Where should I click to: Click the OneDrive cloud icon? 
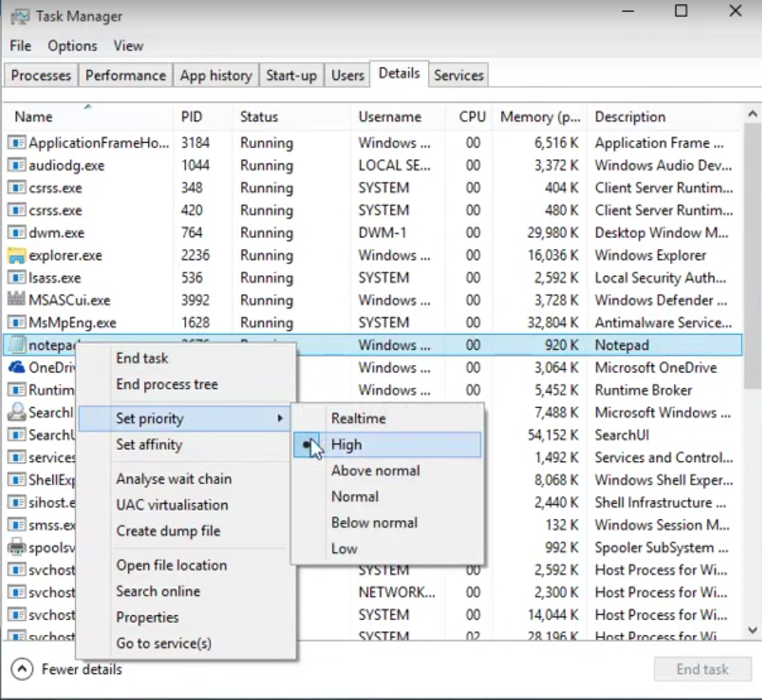point(17,367)
